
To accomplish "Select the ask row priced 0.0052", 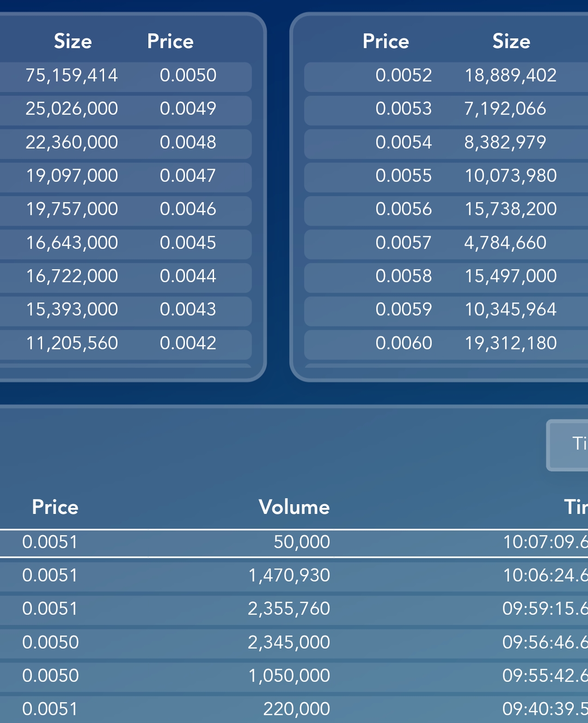I will point(444,76).
